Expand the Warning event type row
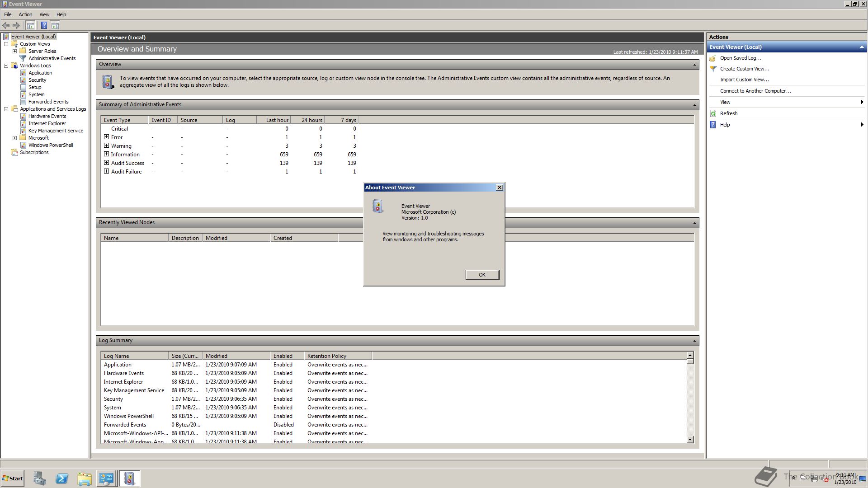This screenshot has height=488, width=868. pyautogui.click(x=106, y=145)
